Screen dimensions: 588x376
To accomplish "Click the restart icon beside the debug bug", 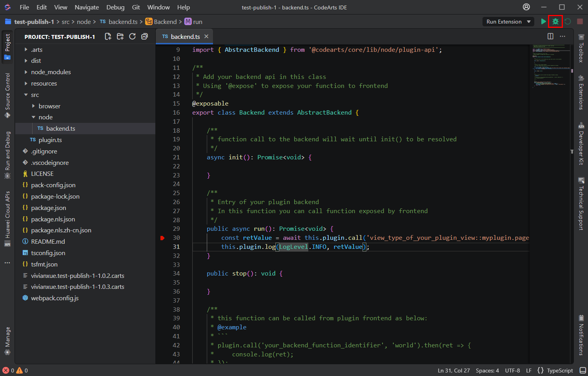I will pyautogui.click(x=568, y=22).
